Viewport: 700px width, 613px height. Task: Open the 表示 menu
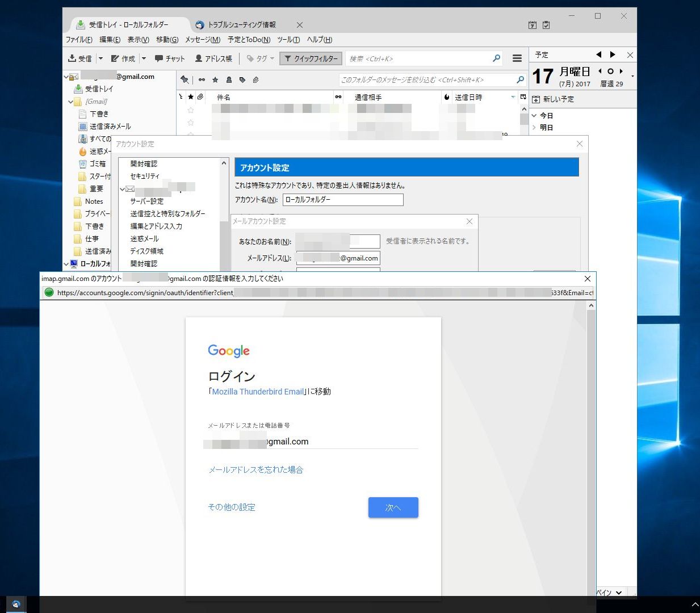(138, 40)
